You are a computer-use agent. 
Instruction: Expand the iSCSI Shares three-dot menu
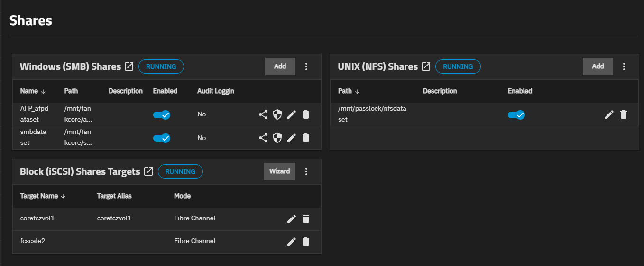point(306,171)
